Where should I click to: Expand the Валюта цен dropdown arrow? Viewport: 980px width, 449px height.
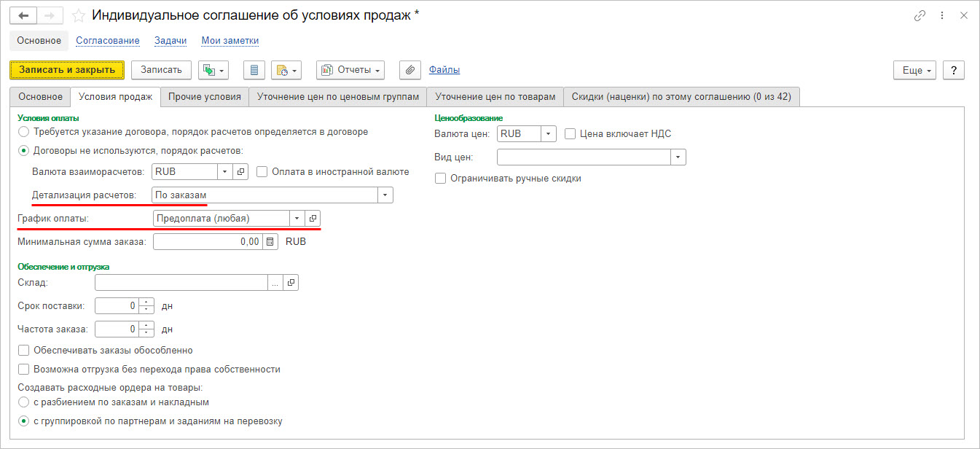(549, 134)
